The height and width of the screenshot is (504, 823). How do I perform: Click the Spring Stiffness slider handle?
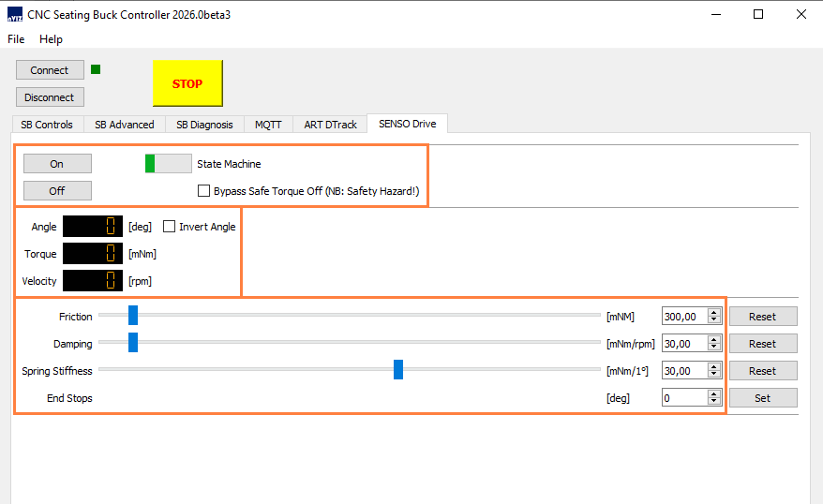click(x=398, y=370)
